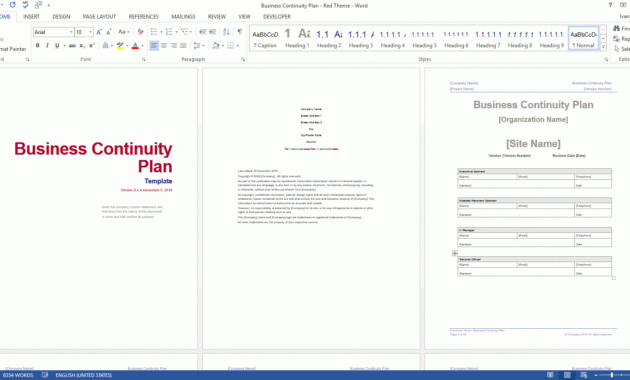
Task: Toggle underline formatting
Action: pyautogui.click(x=57, y=46)
